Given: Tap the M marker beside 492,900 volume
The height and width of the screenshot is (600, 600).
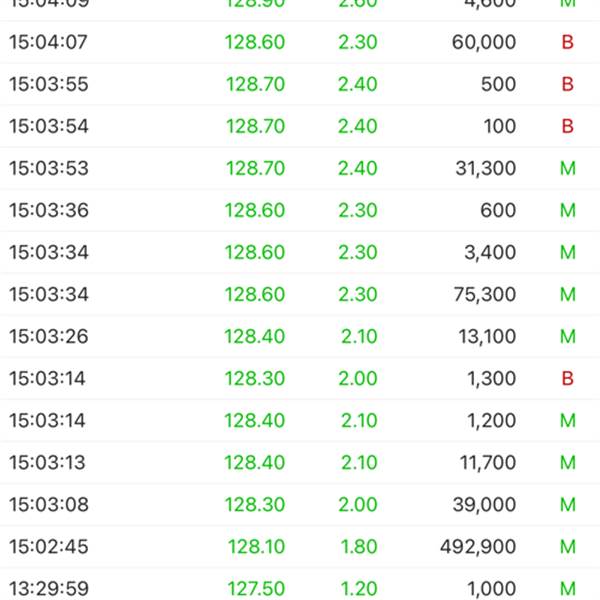Looking at the screenshot, I should 568,546.
